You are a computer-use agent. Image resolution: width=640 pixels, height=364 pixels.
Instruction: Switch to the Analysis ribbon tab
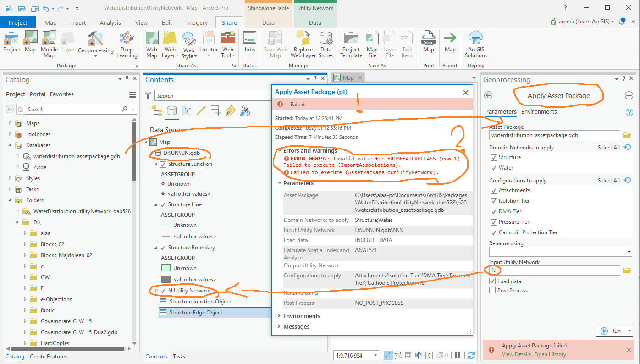(x=110, y=22)
